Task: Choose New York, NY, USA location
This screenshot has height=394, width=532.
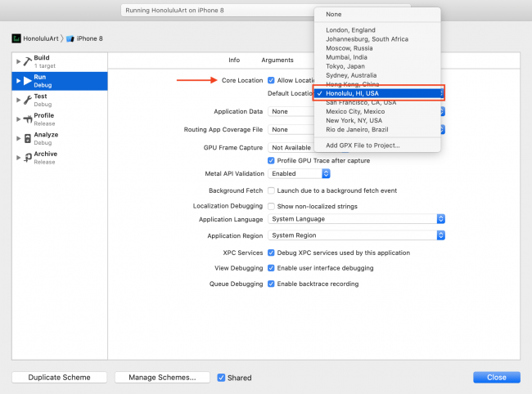Action: coord(377,120)
